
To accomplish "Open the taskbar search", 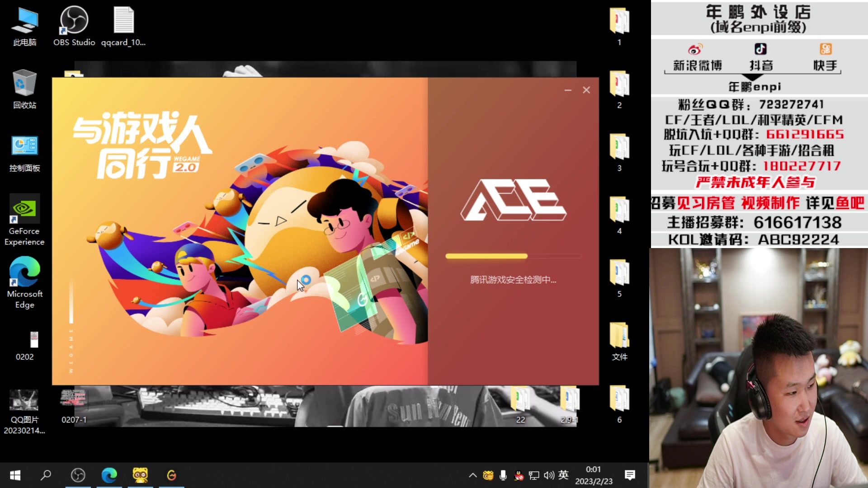I will [46, 475].
